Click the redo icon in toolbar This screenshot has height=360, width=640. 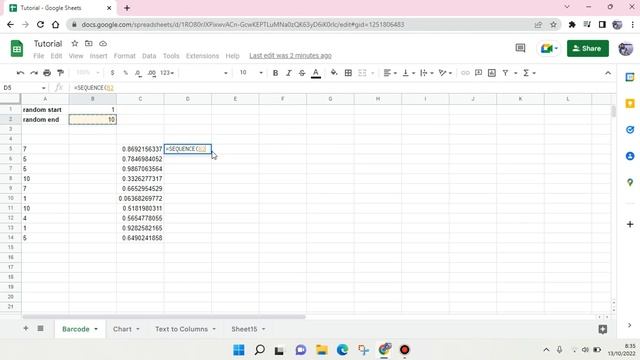click(34, 73)
